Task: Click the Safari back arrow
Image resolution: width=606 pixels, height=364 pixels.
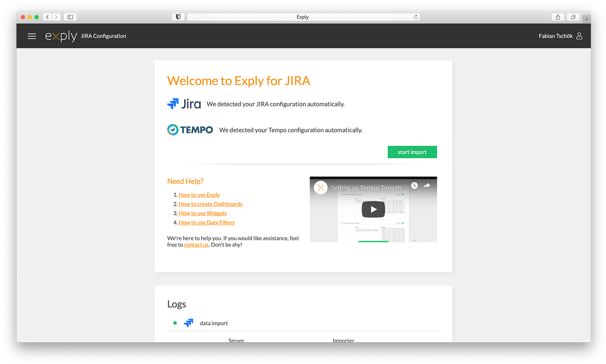Action: click(47, 17)
